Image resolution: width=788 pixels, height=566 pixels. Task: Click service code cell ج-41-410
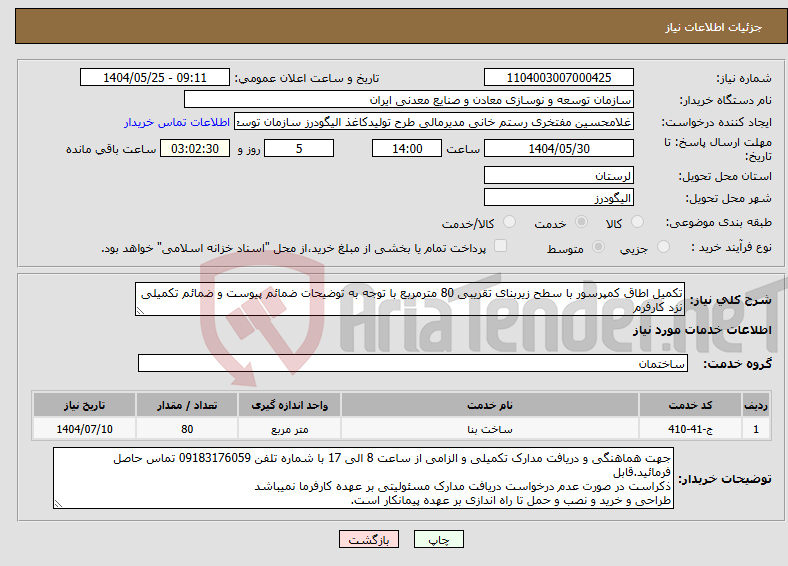click(691, 429)
